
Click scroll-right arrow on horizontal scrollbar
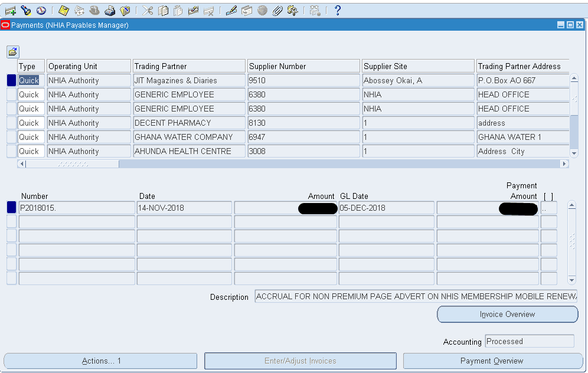[564, 164]
